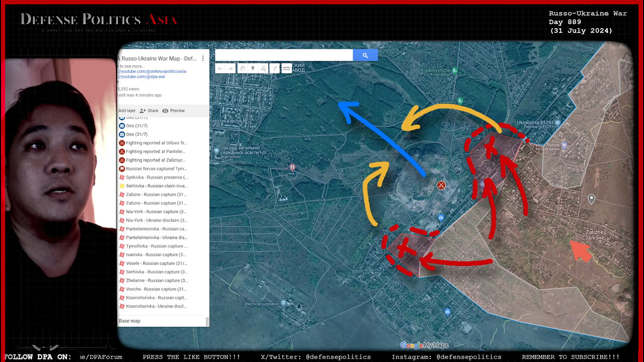This screenshot has width=644, height=362.
Task: Open the map's three-dot options menu
Action: click(x=203, y=58)
